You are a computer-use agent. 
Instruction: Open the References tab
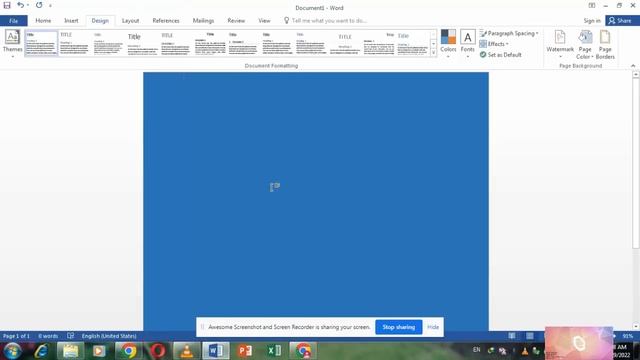tap(166, 20)
